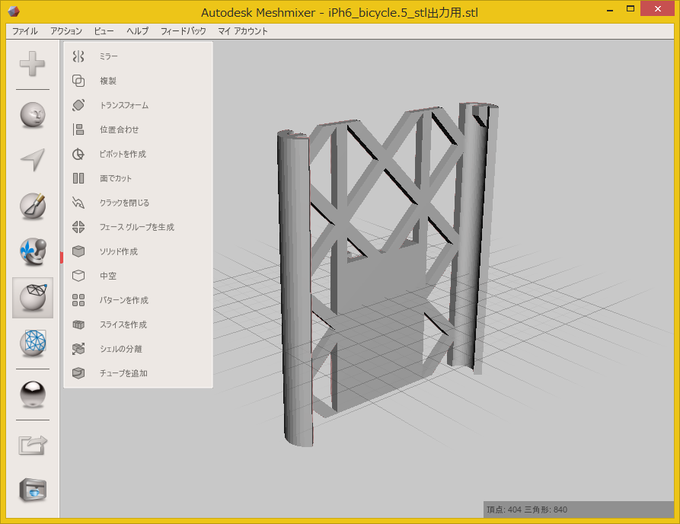680x524 pixels.
Task: Open the Shaders chrome sphere icon
Action: [33, 394]
